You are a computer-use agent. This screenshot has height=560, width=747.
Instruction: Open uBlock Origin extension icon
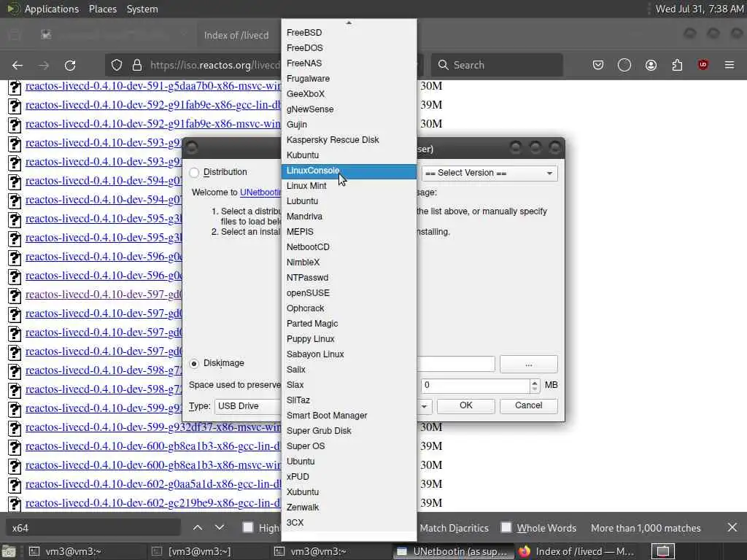tap(703, 65)
